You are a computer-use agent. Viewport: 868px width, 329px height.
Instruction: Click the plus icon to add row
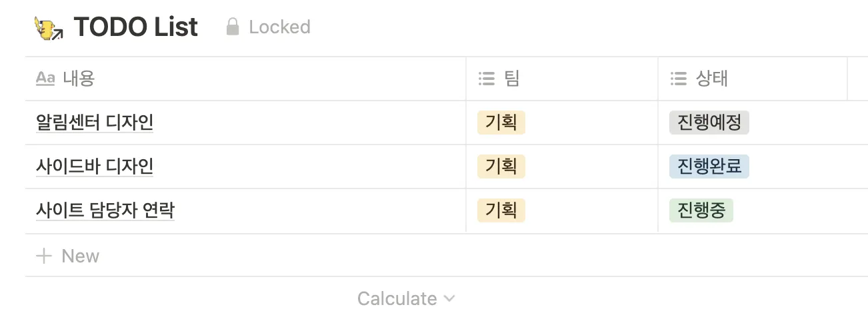tap(44, 256)
